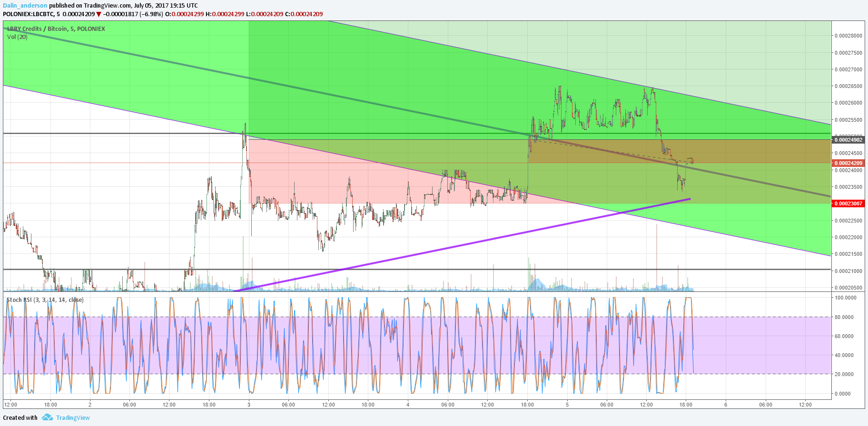868x426 pixels.
Task: Click the date label 6 on time axis
Action: click(726, 405)
